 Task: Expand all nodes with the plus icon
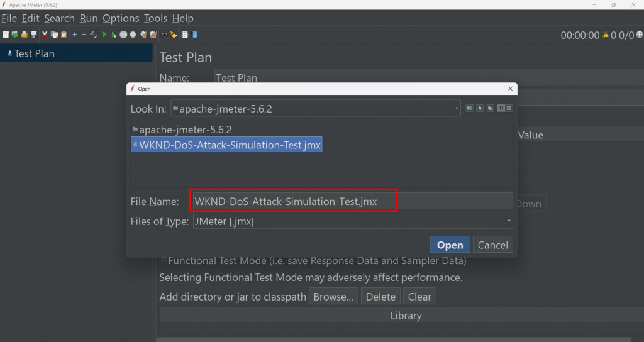[75, 35]
